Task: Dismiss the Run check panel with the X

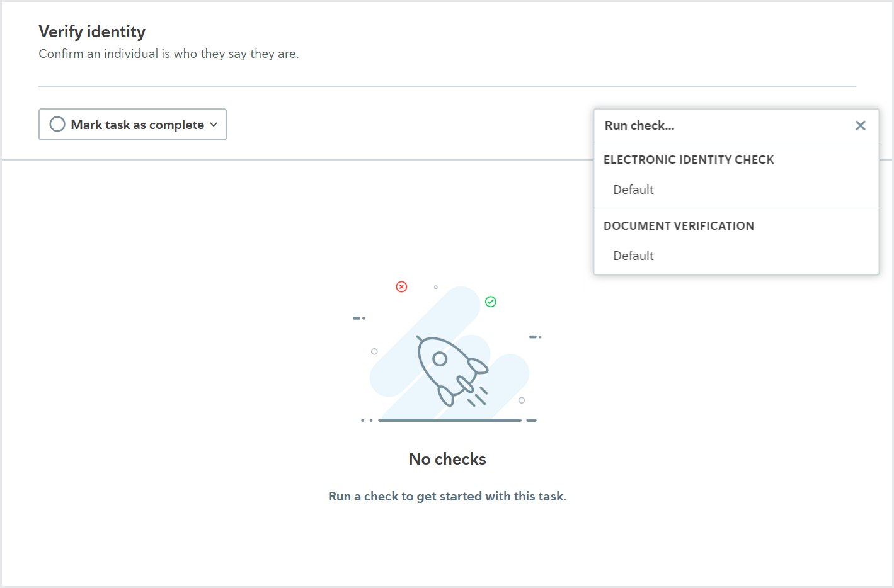Action: pos(861,125)
